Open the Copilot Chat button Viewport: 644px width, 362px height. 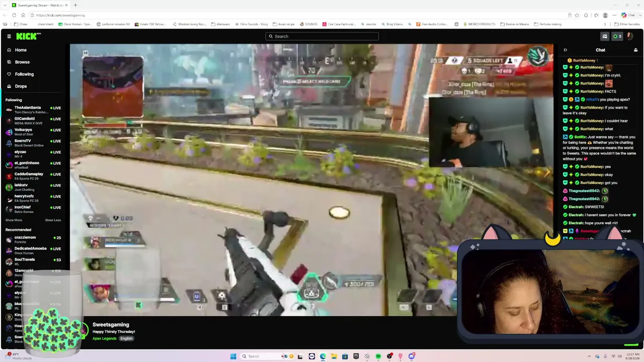pyautogui.click(x=628, y=15)
